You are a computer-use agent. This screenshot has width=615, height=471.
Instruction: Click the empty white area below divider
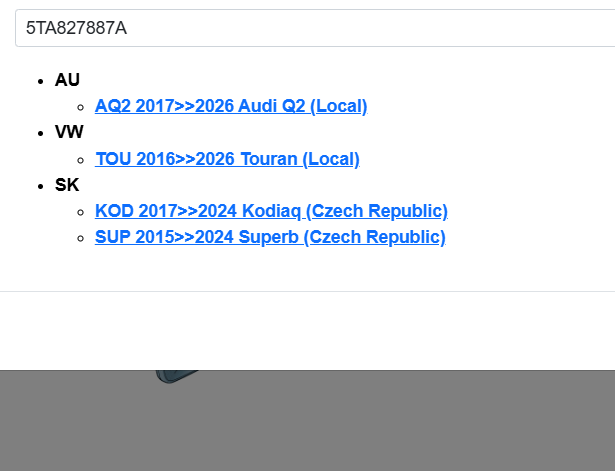[x=300, y=330]
